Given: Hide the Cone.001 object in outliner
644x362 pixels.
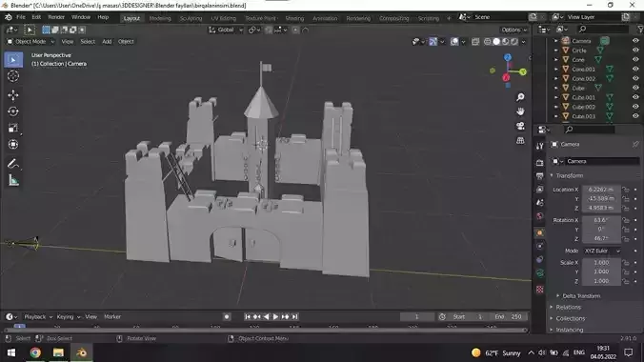Looking at the screenshot, I should [635, 69].
